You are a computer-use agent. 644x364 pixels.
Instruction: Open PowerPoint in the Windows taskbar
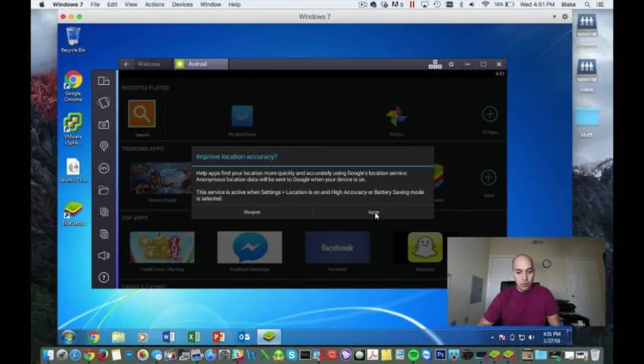click(218, 337)
